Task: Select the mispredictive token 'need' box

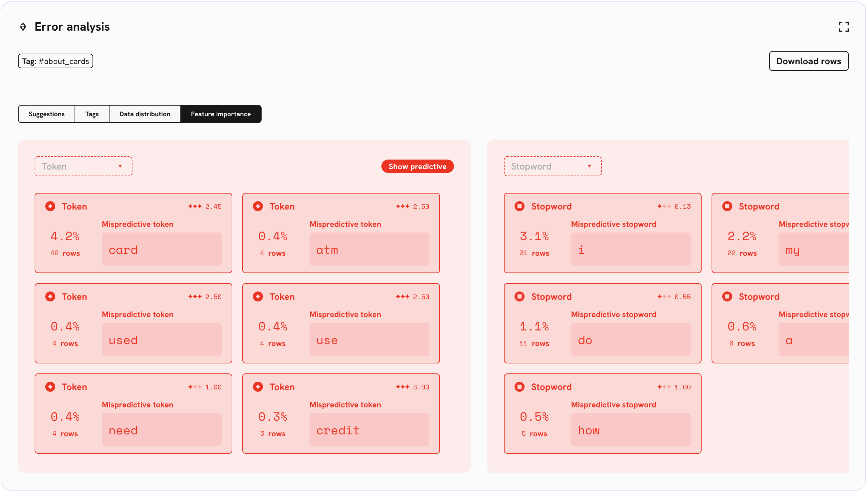Action: (x=162, y=430)
